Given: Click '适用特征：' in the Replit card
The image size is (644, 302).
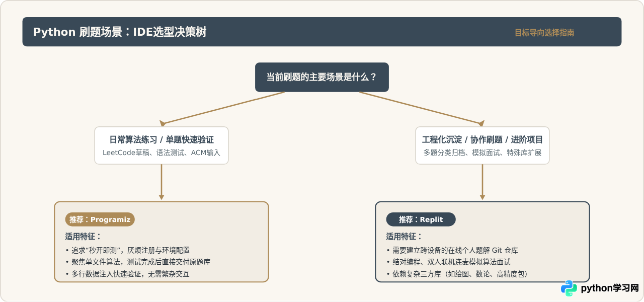Looking at the screenshot, I should [405, 236].
